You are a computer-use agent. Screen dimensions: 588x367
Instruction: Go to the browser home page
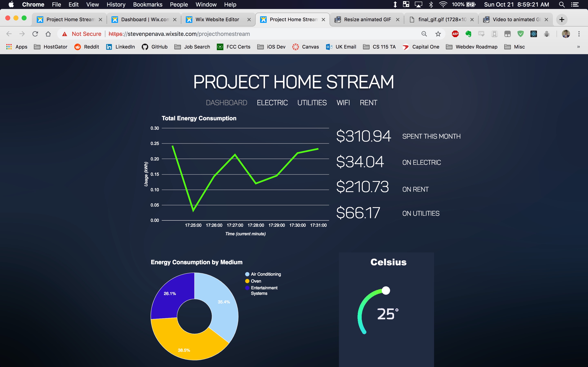(x=48, y=34)
